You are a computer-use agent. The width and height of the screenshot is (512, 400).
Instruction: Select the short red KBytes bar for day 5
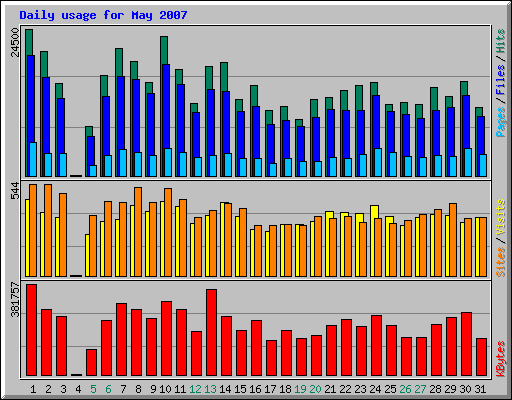pyautogui.click(x=91, y=363)
